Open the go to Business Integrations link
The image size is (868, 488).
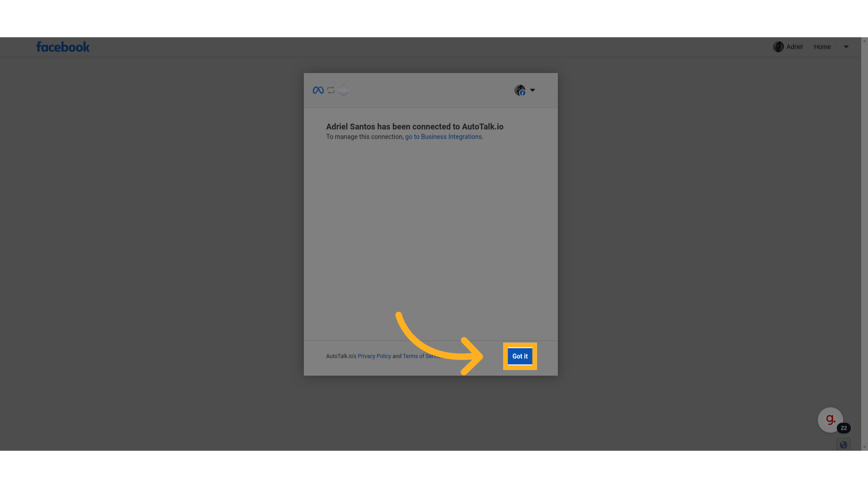pyautogui.click(x=443, y=137)
